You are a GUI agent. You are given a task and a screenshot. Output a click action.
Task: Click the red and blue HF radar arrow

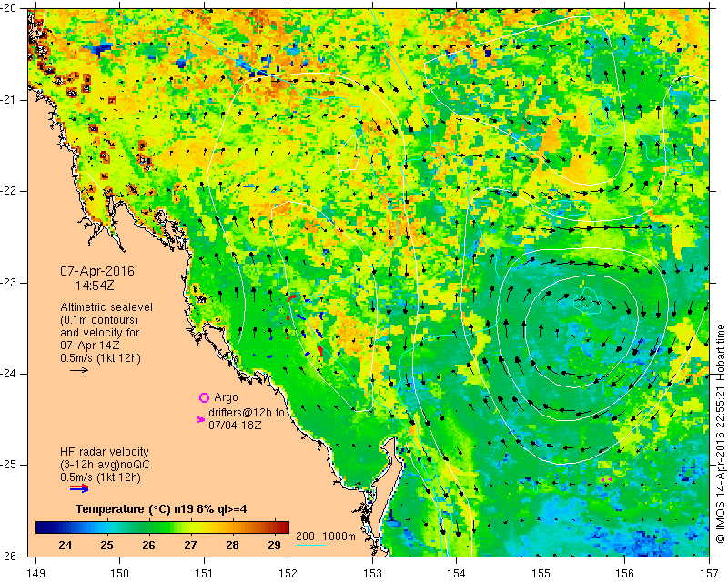coord(79,487)
